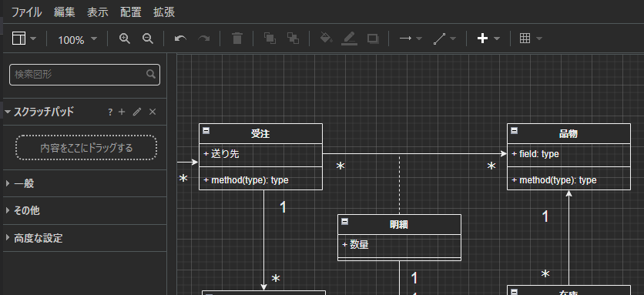This screenshot has width=644, height=295.
Task: Click the redo arrow icon
Action: coord(203,39)
